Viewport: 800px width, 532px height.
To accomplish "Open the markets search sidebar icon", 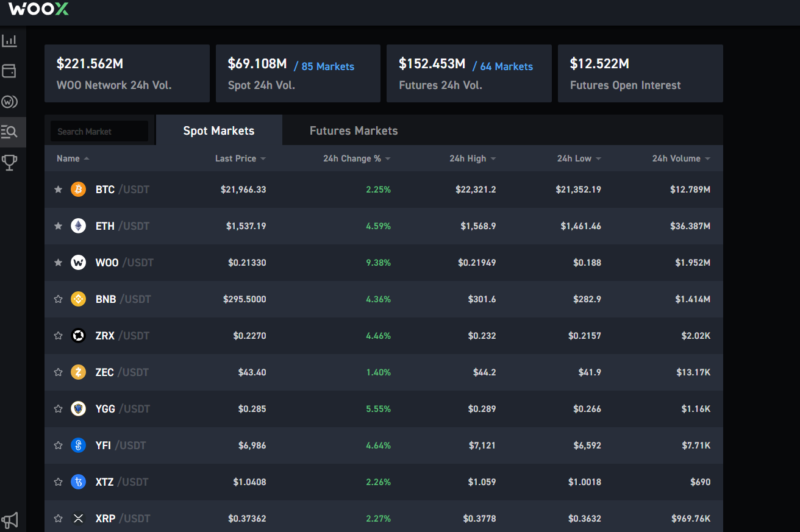I will tap(9, 132).
